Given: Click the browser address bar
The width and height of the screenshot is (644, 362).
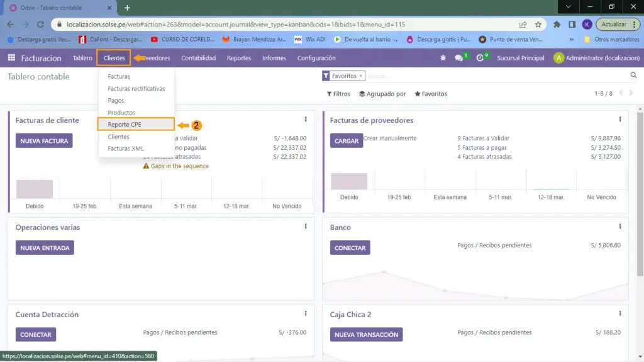Looking at the screenshot, I should (283, 25).
